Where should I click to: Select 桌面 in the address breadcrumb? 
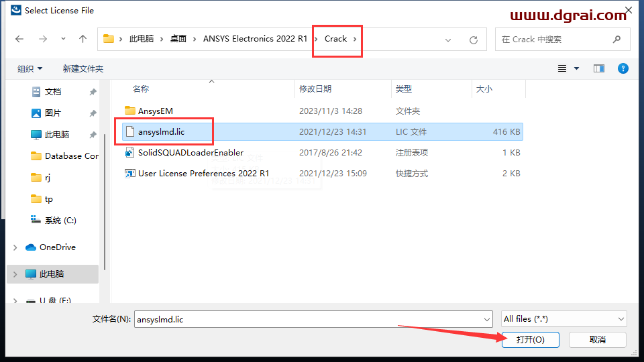click(x=178, y=39)
